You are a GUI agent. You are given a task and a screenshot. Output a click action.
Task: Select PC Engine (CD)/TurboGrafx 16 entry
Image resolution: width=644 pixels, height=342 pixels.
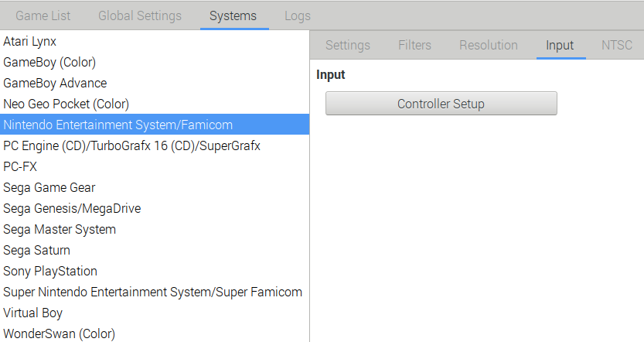click(155, 145)
